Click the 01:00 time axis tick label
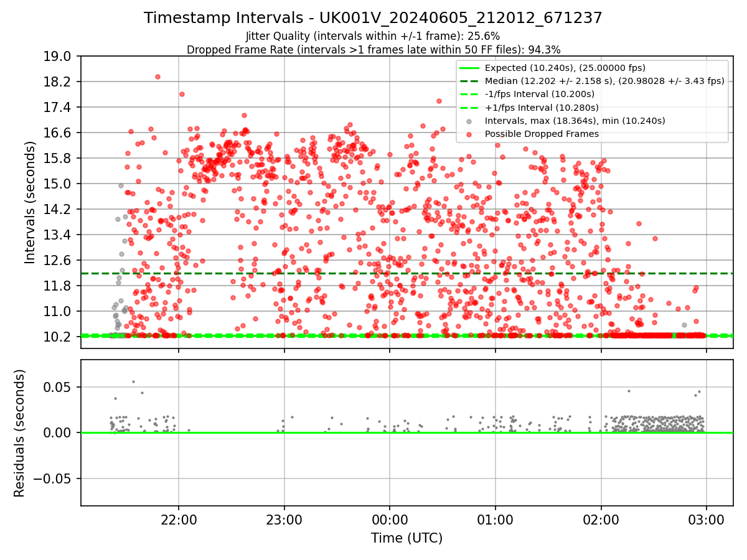This screenshot has width=747, height=560. (x=496, y=518)
